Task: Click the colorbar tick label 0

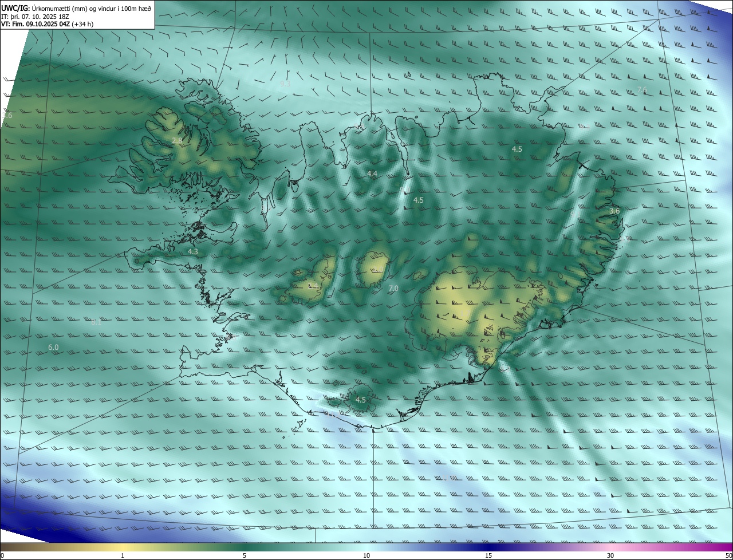Action: [2, 555]
